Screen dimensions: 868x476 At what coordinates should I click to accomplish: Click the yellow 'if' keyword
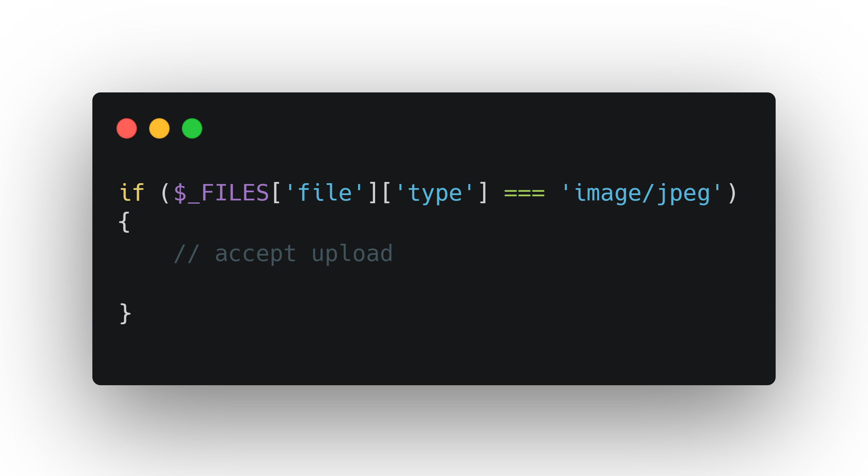132,192
